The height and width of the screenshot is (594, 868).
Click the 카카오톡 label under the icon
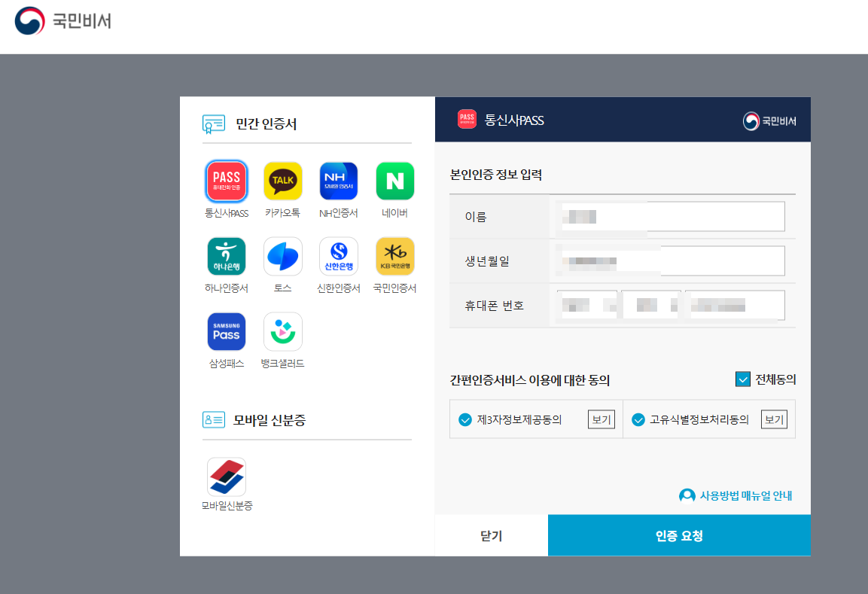[x=283, y=213]
